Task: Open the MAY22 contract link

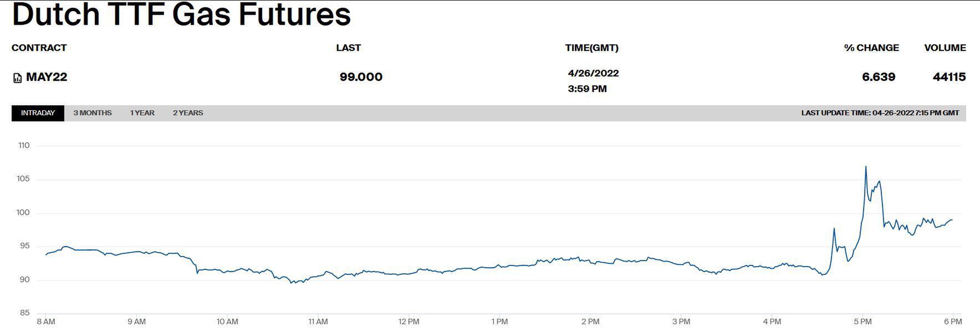Action: pos(47,77)
